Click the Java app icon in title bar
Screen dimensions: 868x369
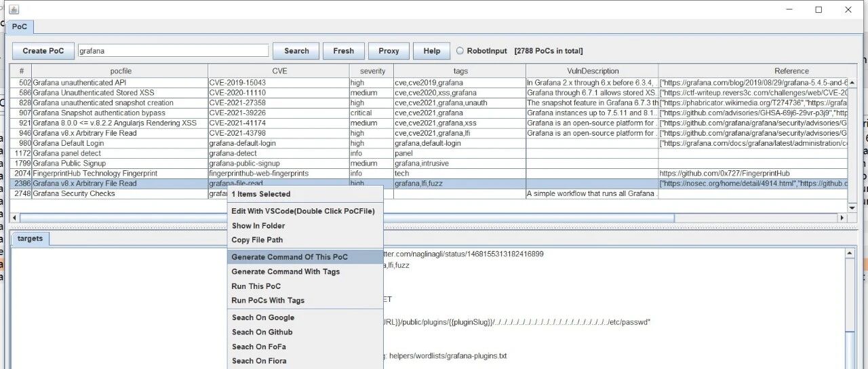[x=14, y=9]
